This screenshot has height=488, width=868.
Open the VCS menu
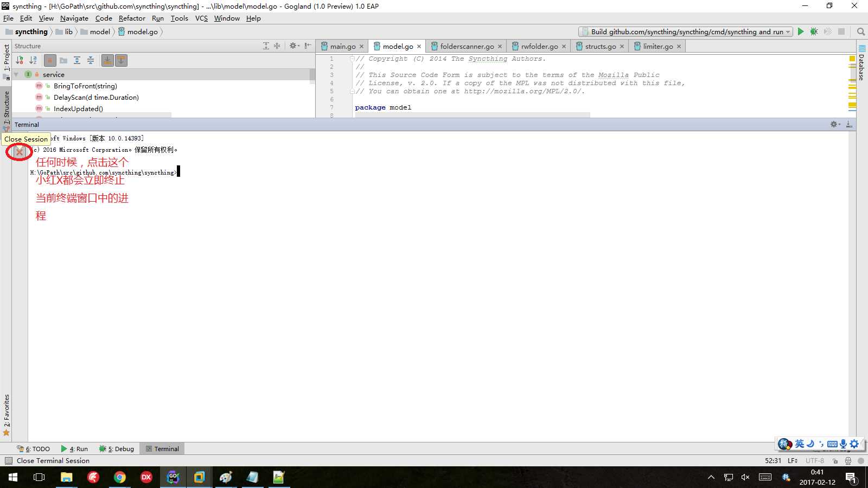click(201, 18)
